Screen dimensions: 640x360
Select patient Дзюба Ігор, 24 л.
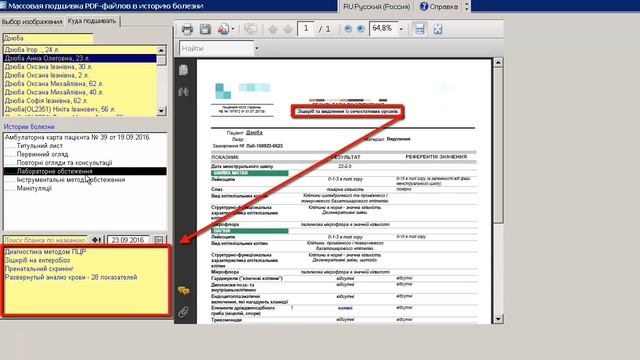pos(80,50)
